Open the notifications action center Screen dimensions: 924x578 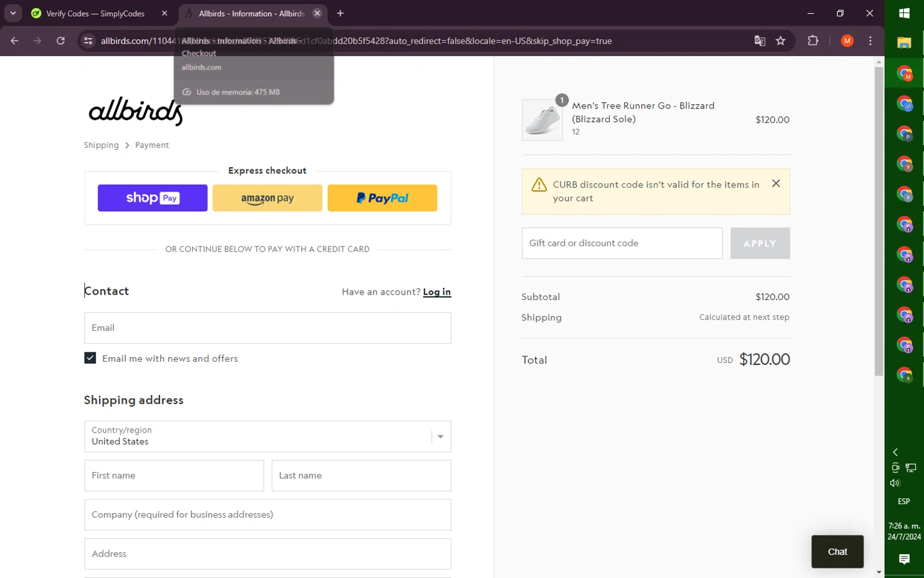[x=904, y=559]
